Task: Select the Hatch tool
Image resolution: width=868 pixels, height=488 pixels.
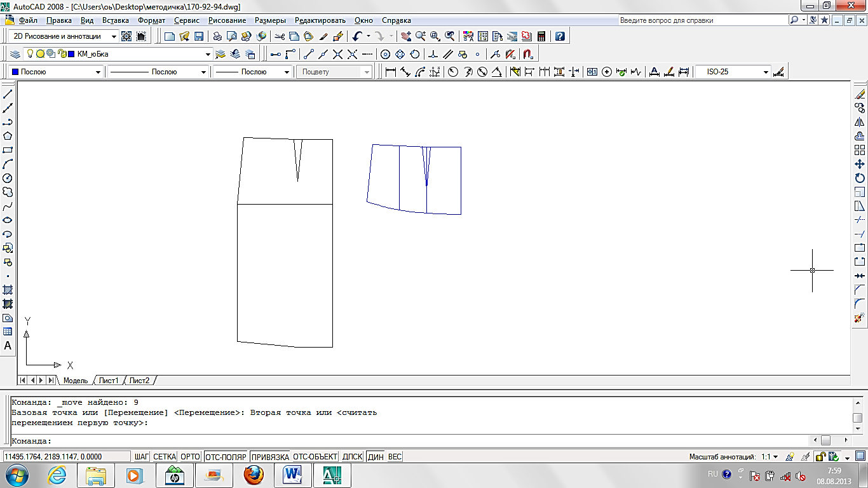Action: (x=8, y=290)
